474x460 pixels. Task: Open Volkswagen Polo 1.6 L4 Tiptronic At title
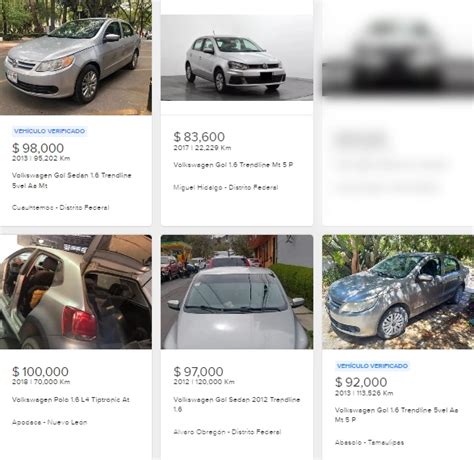[71, 399]
